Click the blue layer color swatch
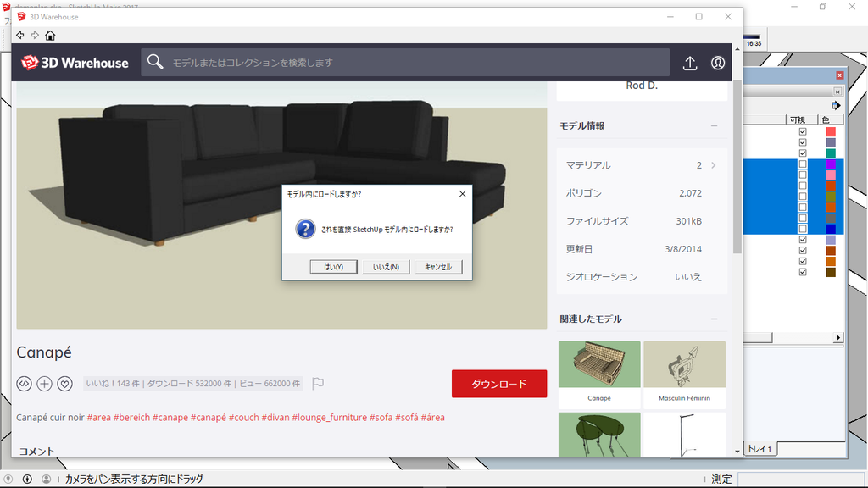This screenshot has height=488, width=868. tap(831, 229)
